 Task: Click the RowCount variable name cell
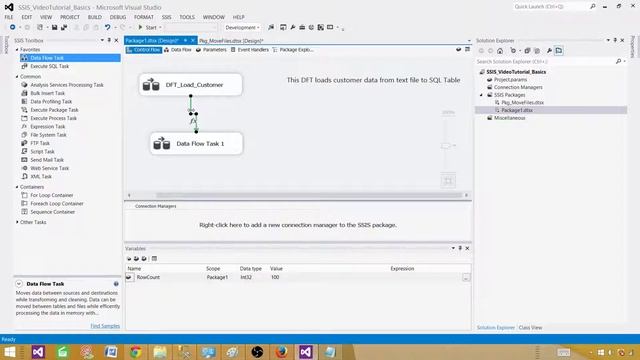(x=148, y=278)
